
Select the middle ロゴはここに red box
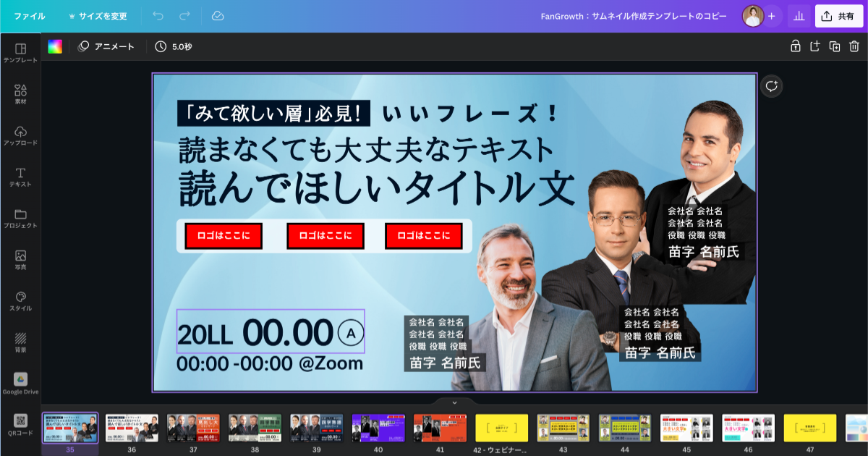[325, 236]
